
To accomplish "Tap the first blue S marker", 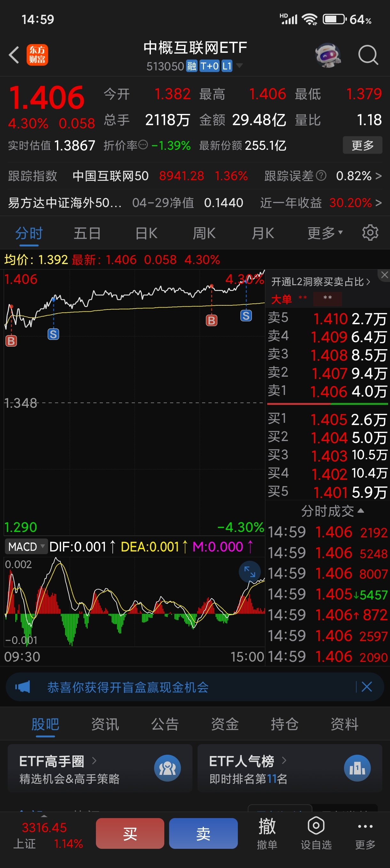I will [x=53, y=334].
